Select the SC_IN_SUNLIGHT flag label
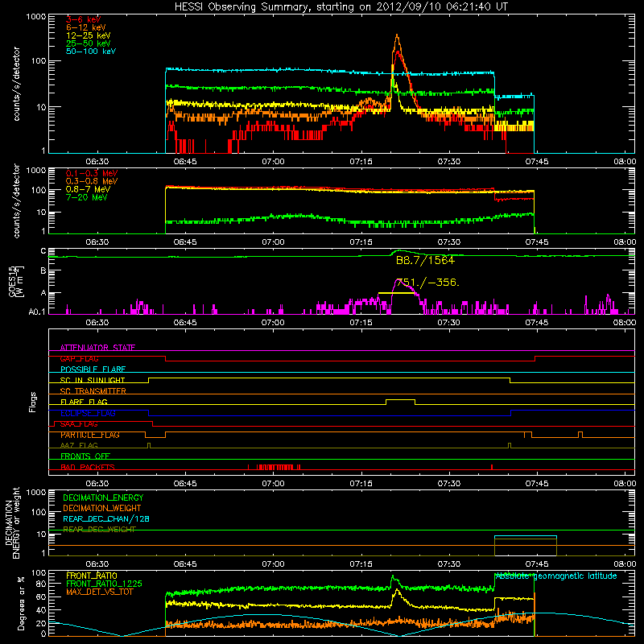The height and width of the screenshot is (644, 644). [93, 380]
